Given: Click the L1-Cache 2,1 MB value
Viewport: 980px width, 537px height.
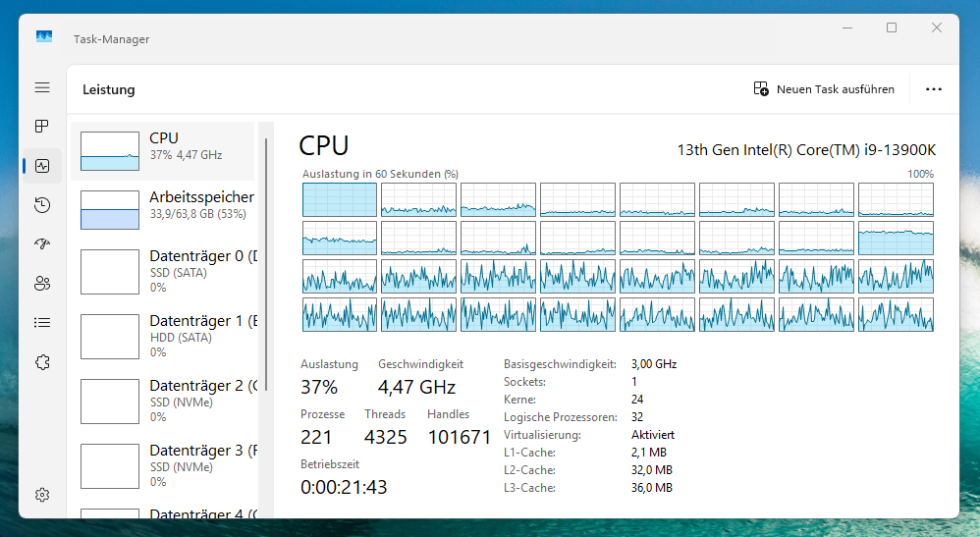Looking at the screenshot, I should point(649,452).
